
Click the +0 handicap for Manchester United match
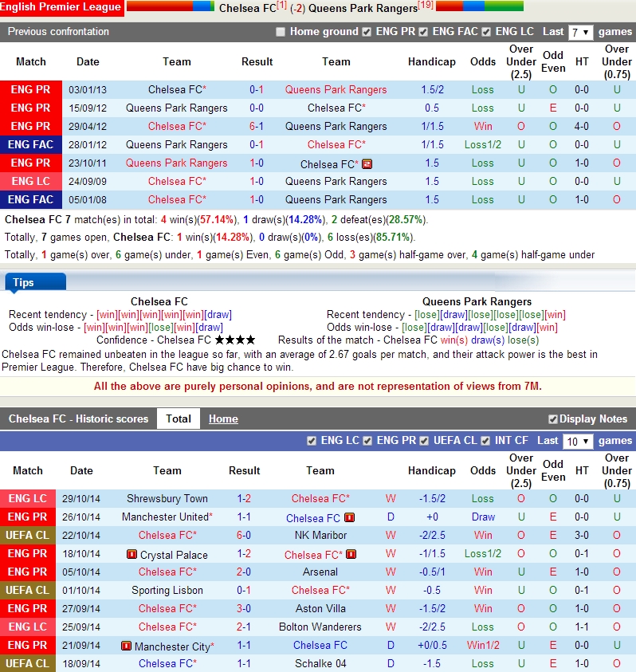[x=432, y=517]
